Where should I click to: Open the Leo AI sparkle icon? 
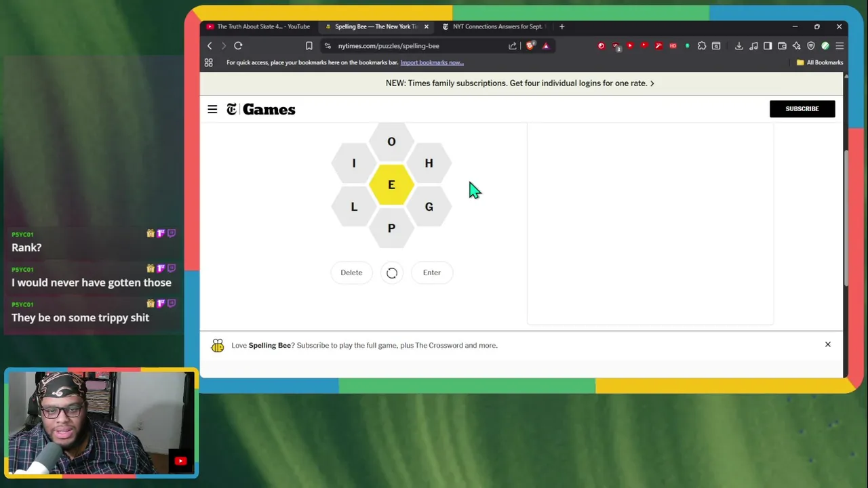pos(796,45)
